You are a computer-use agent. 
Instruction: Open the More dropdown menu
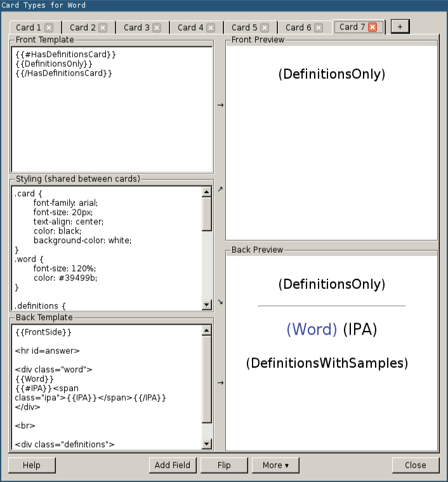[275, 465]
